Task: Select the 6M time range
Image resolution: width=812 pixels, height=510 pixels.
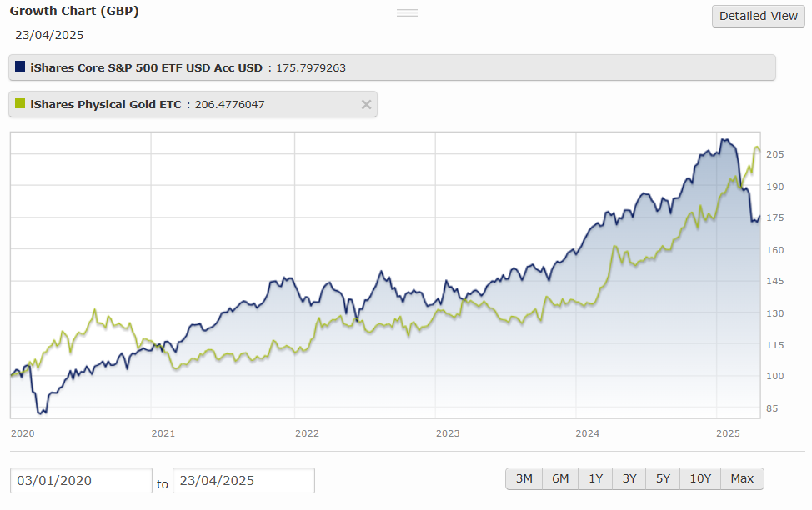Action: pyautogui.click(x=560, y=478)
